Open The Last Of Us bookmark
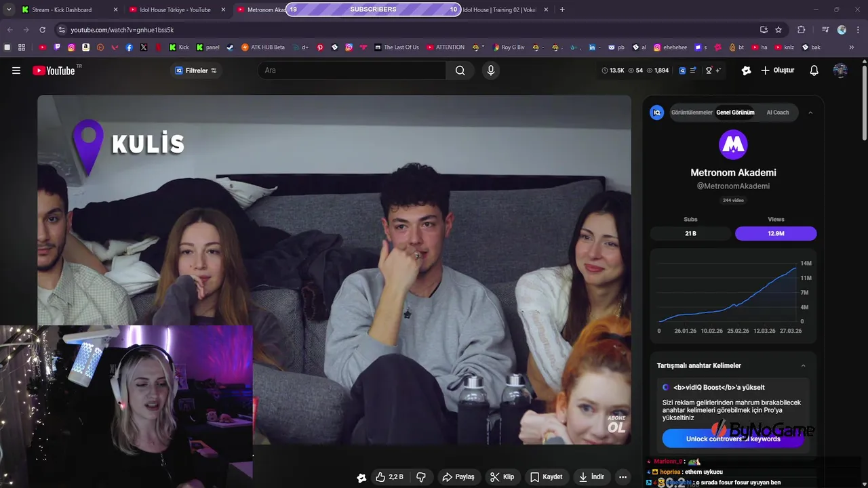The image size is (868, 488). click(397, 47)
